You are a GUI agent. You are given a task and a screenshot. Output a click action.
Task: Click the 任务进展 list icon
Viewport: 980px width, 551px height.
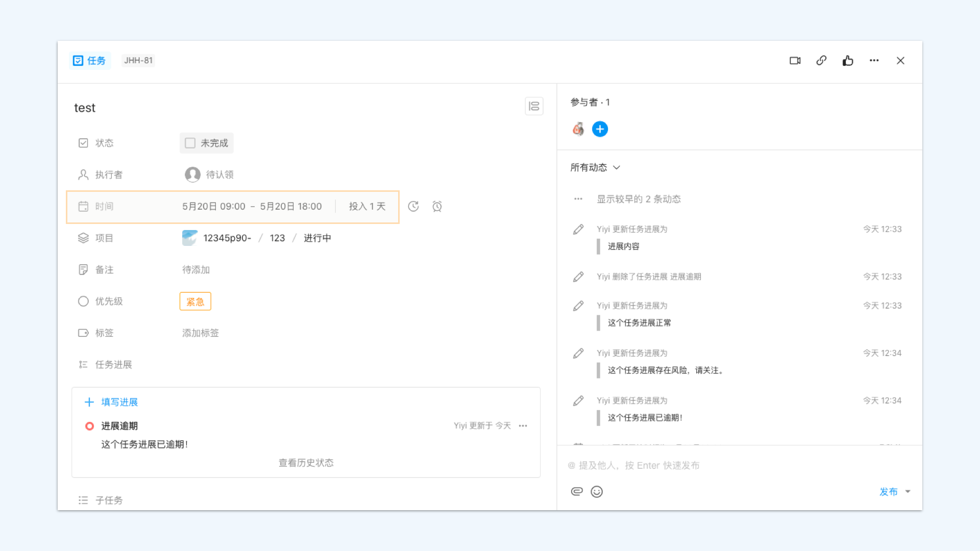pyautogui.click(x=83, y=365)
